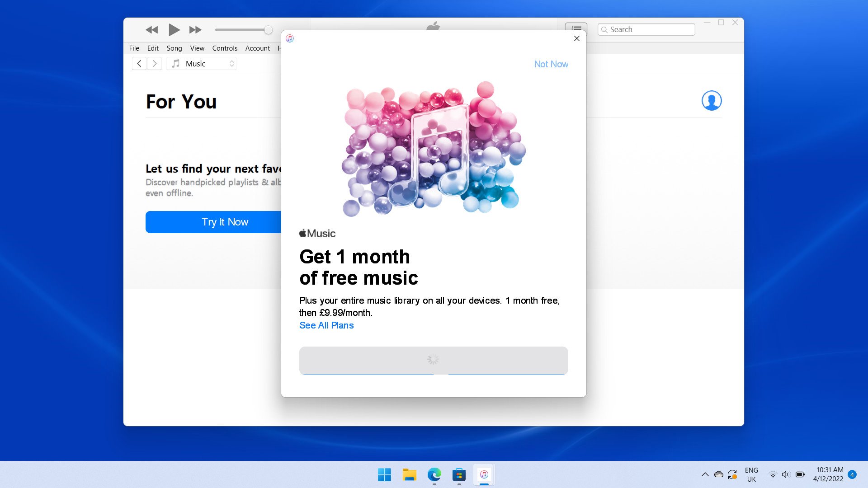Minimize the iTunes window
The height and width of the screenshot is (488, 868).
click(707, 22)
